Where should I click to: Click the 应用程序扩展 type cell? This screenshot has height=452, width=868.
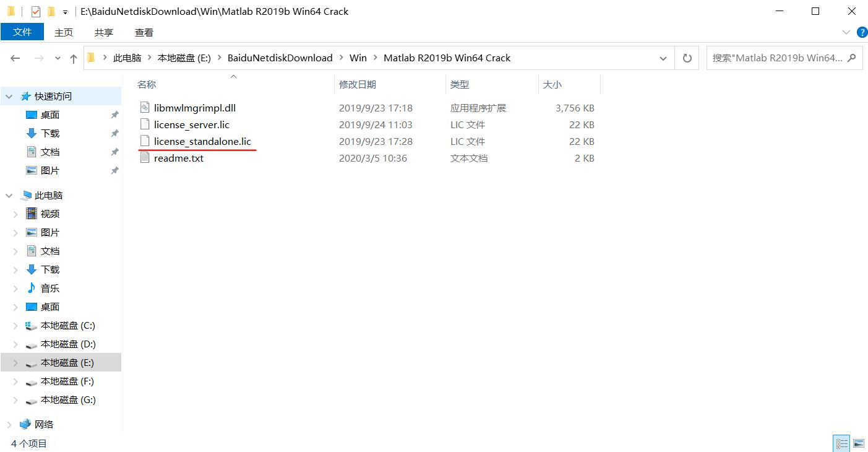tap(478, 108)
